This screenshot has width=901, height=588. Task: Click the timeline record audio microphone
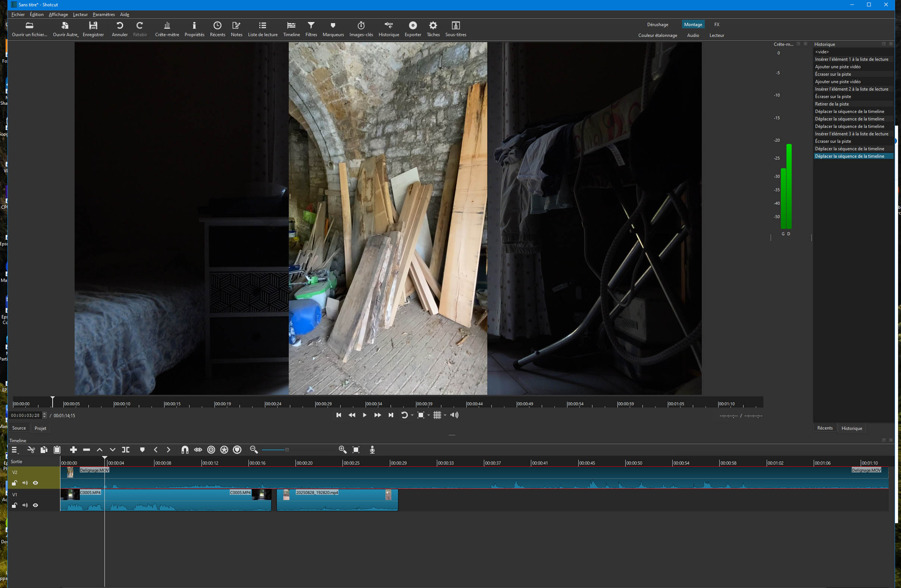tap(372, 450)
